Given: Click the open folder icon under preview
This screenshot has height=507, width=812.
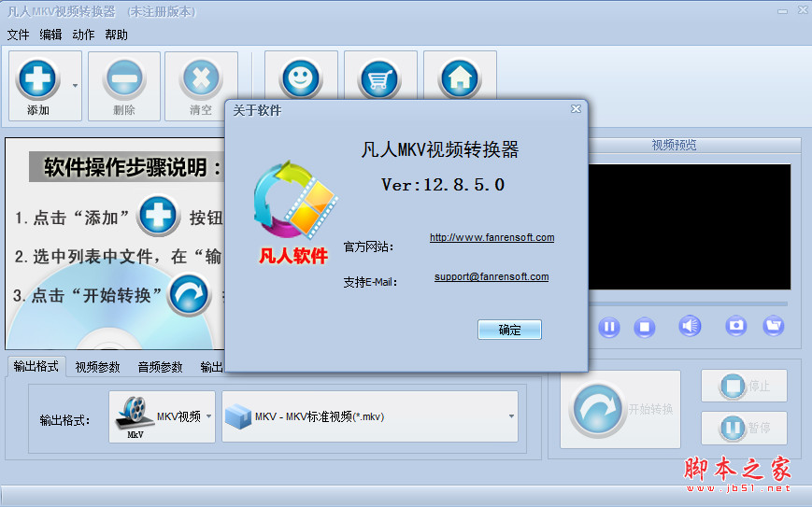Looking at the screenshot, I should click(x=774, y=326).
